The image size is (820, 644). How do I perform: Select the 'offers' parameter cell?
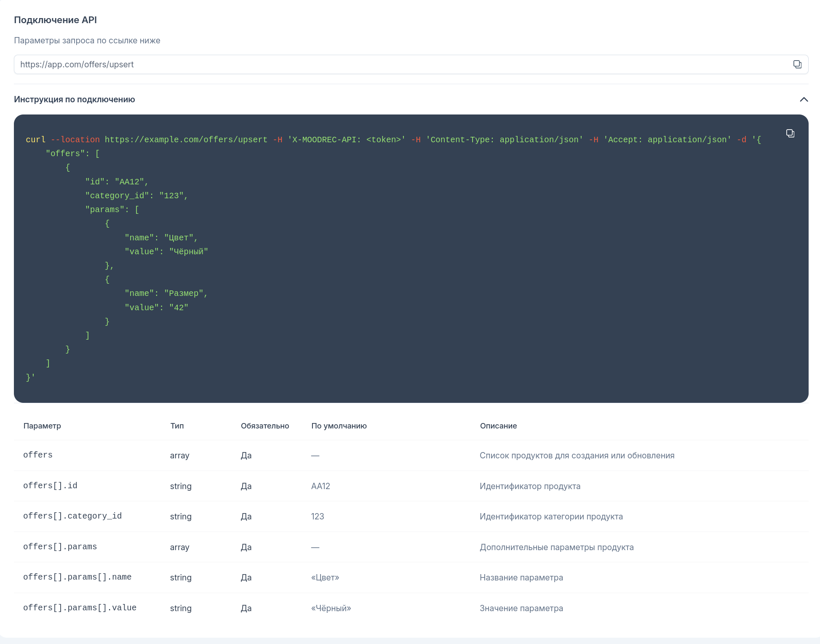(38, 455)
